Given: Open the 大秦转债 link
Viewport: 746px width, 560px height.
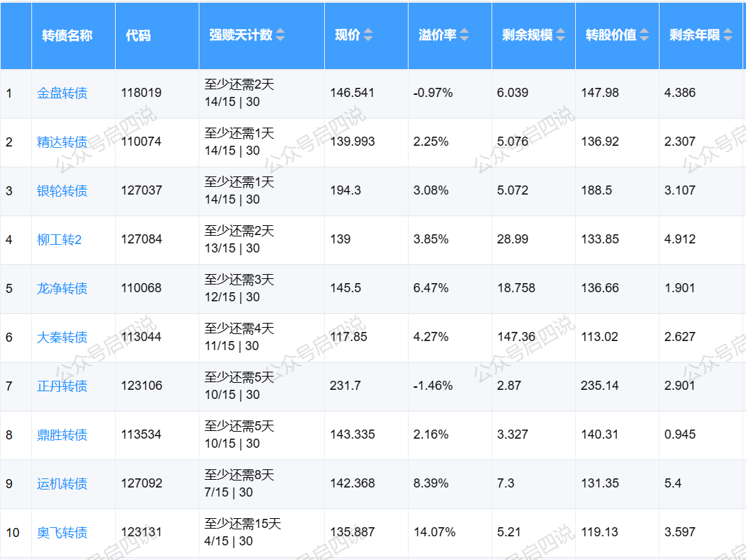Looking at the screenshot, I should click(62, 338).
